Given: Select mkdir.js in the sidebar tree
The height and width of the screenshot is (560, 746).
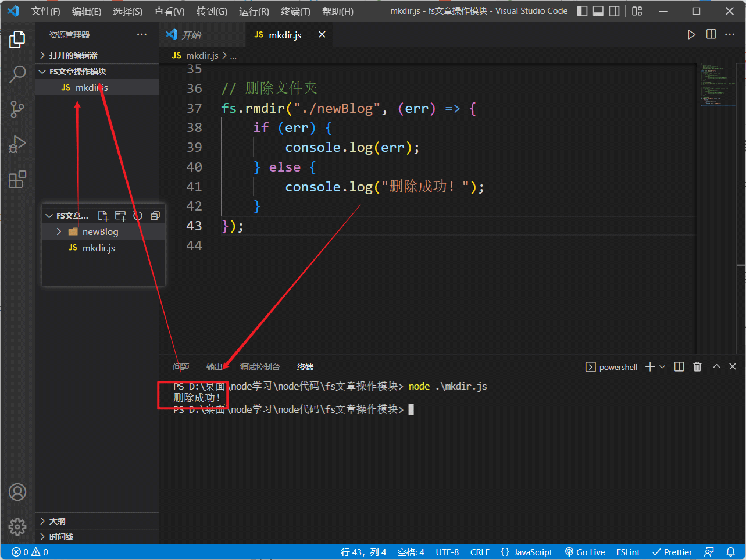Looking at the screenshot, I should pyautogui.click(x=97, y=87).
